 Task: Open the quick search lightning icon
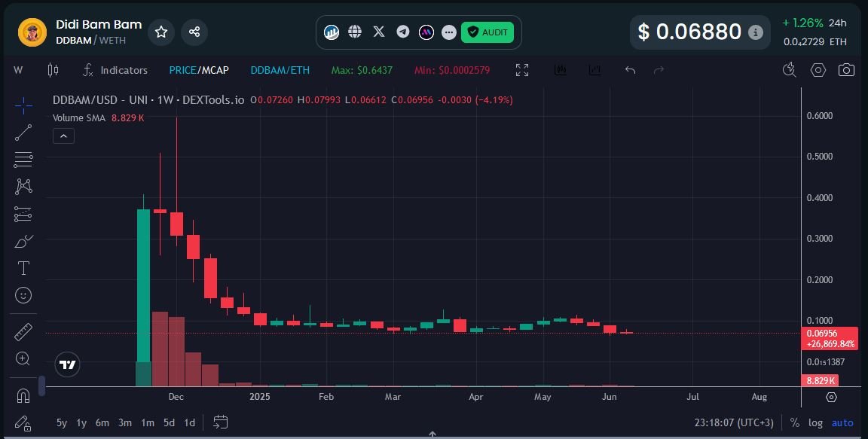790,70
